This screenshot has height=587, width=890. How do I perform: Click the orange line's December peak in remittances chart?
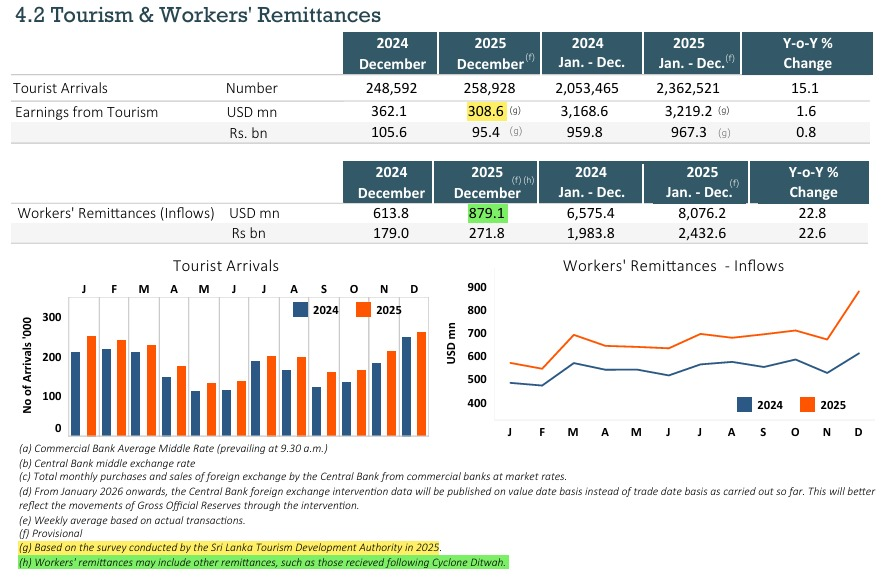coord(858,292)
